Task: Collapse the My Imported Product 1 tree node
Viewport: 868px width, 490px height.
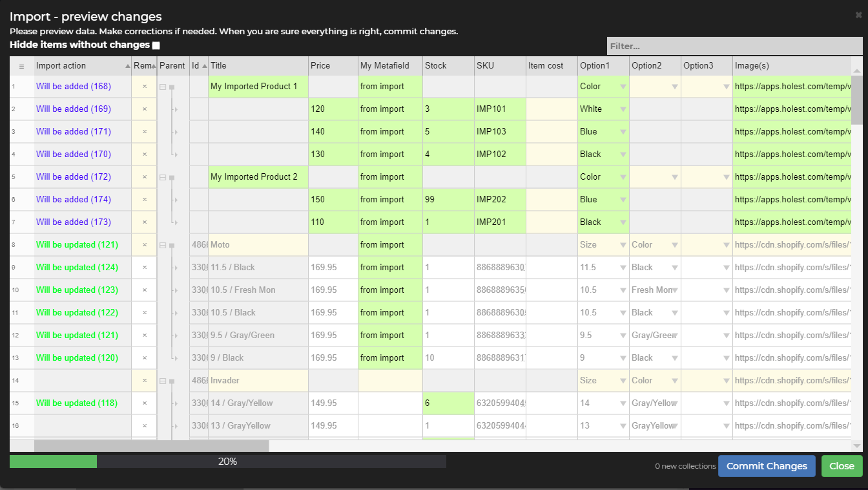Action: click(x=163, y=87)
